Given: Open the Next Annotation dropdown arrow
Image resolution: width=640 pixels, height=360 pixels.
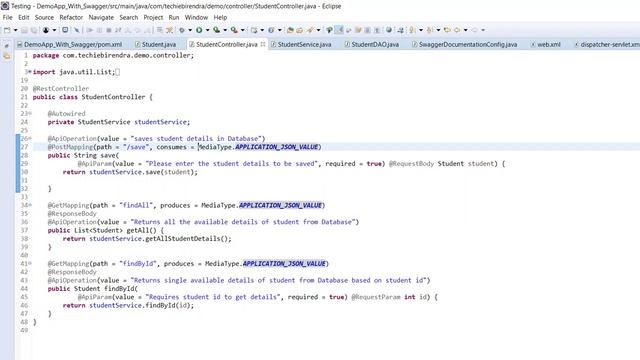Looking at the screenshot, I should coord(421,30).
